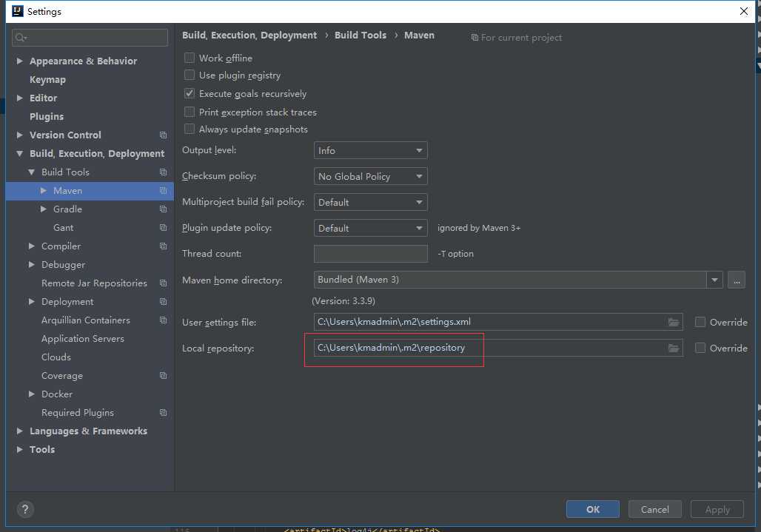Enable Print exception stack traces
This screenshot has height=532, width=761.
click(x=190, y=112)
